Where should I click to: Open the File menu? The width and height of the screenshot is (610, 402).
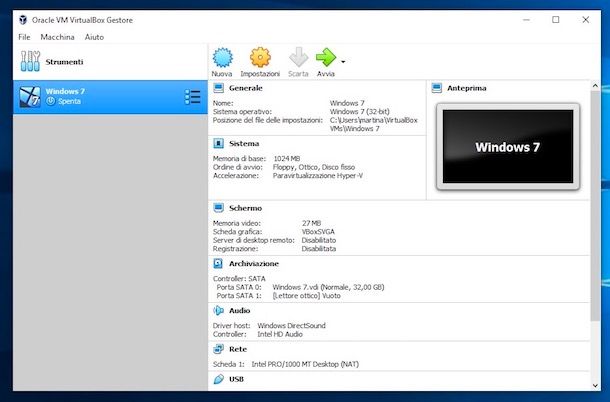(24, 37)
